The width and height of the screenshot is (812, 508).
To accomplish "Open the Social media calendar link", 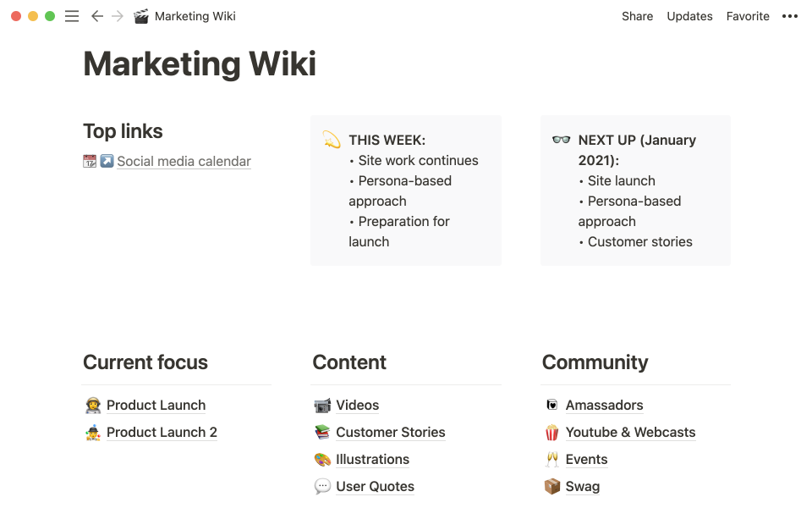I will pyautogui.click(x=184, y=161).
